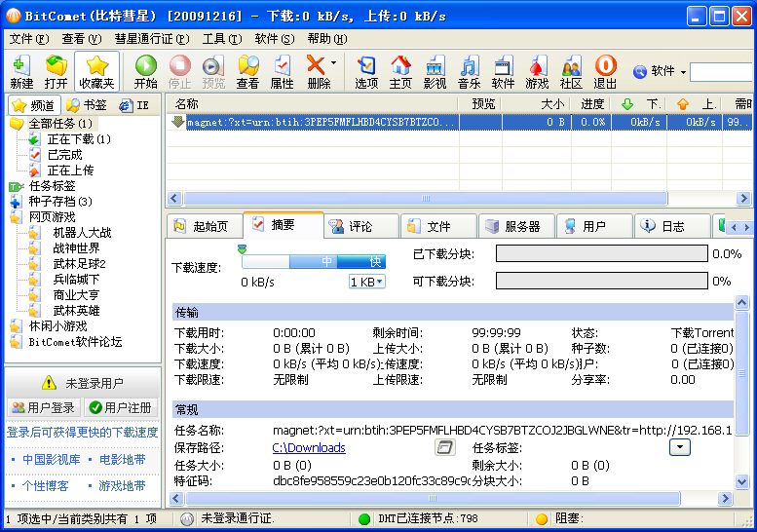This screenshot has width=757, height=532.
Task: Select the magnet link task row
Action: point(459,122)
